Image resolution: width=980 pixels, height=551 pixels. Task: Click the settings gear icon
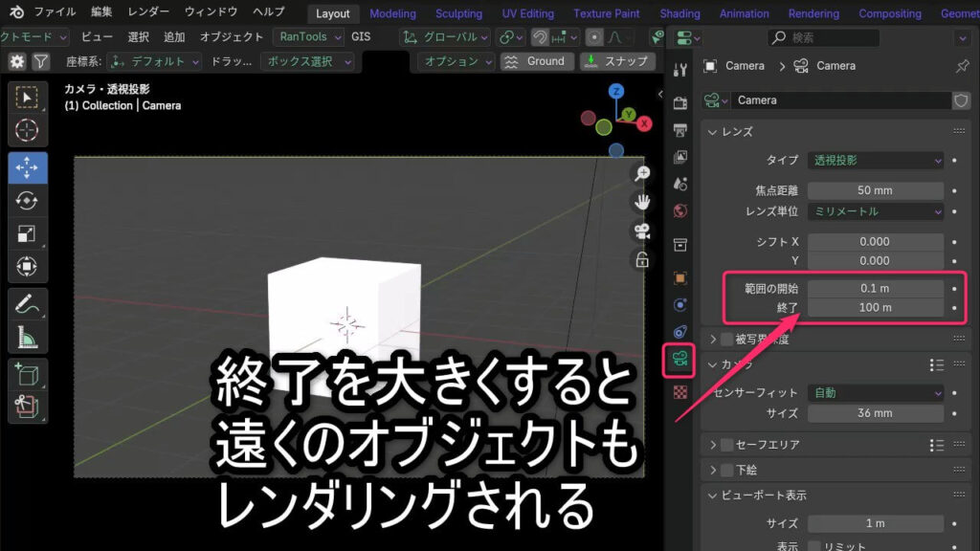[x=17, y=61]
